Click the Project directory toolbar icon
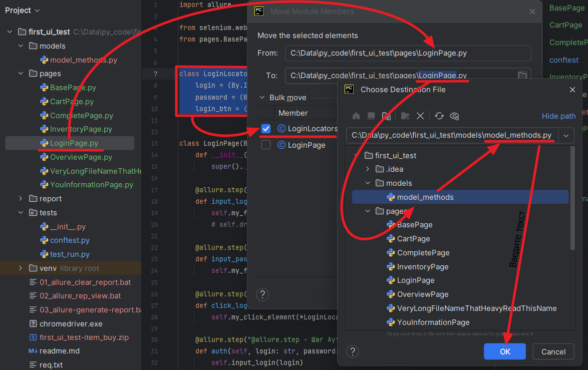 pyautogui.click(x=386, y=116)
